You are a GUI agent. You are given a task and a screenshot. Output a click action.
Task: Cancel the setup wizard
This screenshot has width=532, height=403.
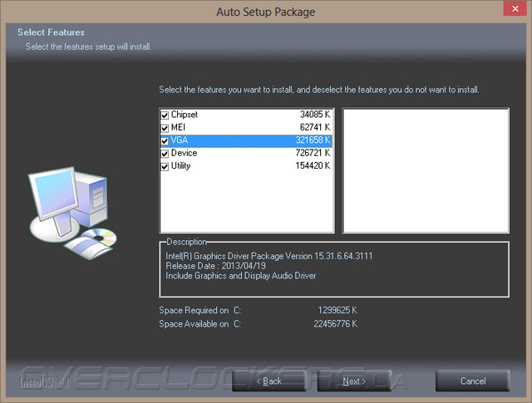coord(473,381)
